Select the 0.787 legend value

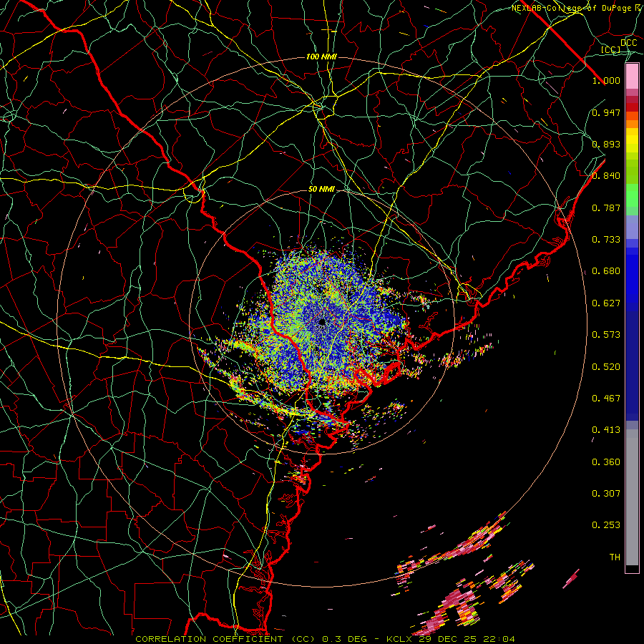606,208
